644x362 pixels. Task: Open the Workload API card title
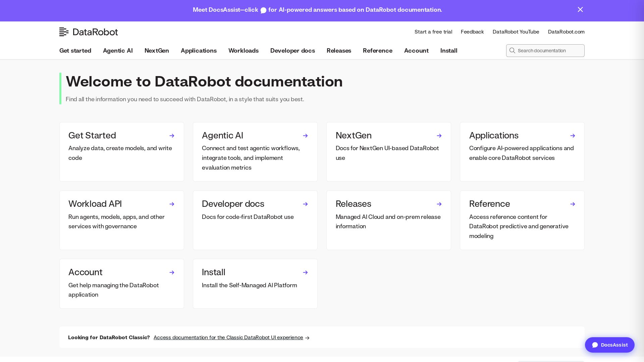pos(95,204)
